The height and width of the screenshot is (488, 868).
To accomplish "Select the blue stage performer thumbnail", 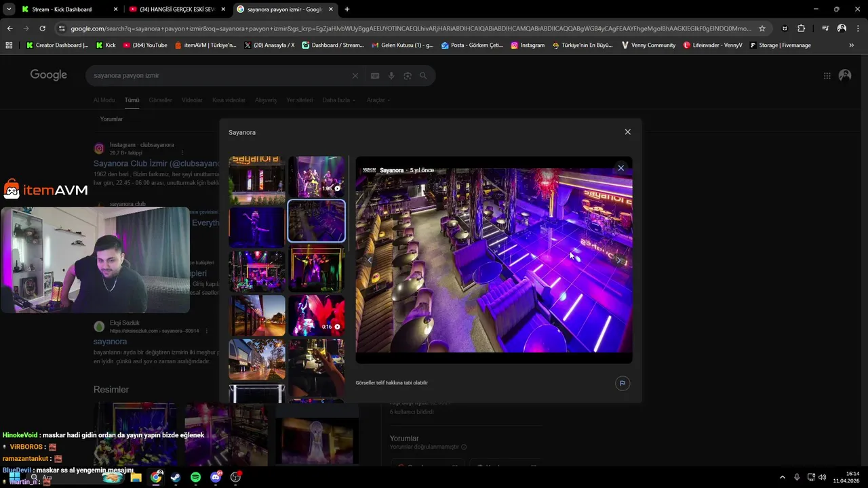I will tap(257, 227).
